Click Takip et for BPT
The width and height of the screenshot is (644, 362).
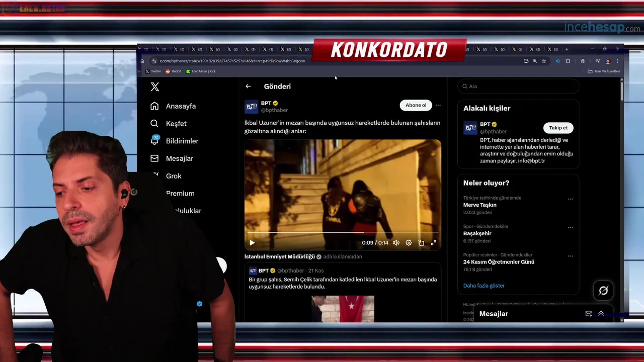(558, 128)
